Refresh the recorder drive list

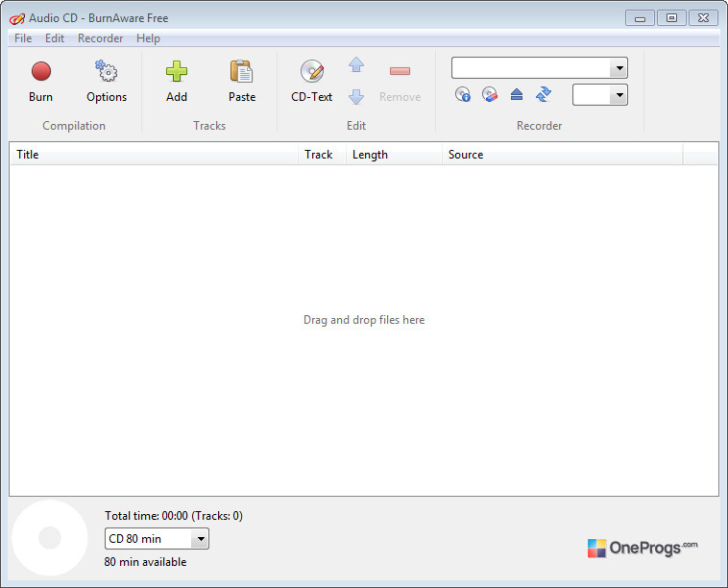pos(544,94)
